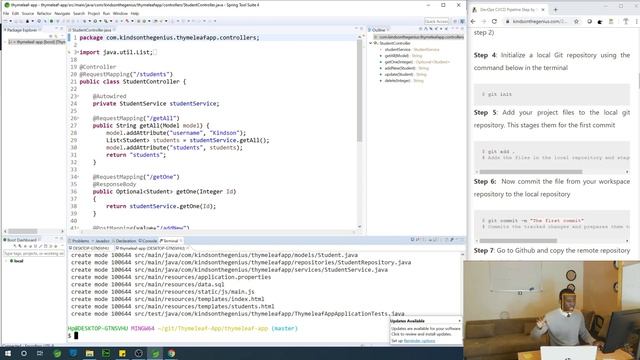The image size is (640, 360).
Task: Open Task View from the taskbar
Action: tap(40, 353)
